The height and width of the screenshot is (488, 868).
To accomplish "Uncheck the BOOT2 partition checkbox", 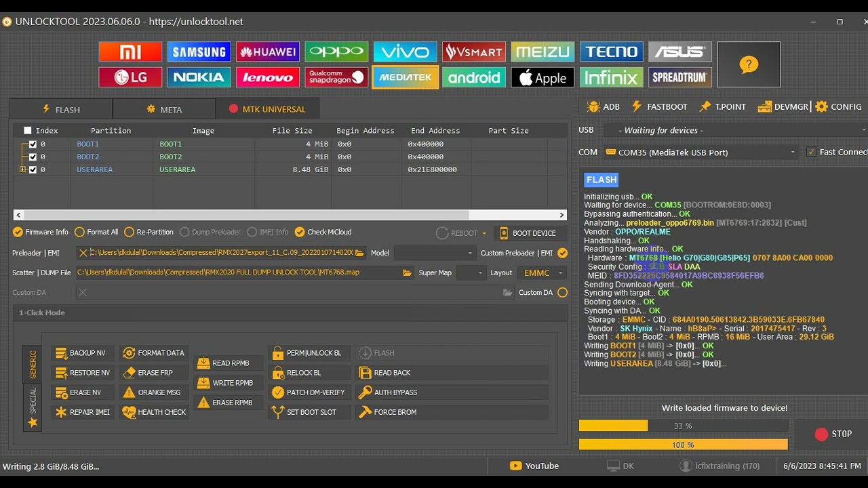I will point(33,157).
